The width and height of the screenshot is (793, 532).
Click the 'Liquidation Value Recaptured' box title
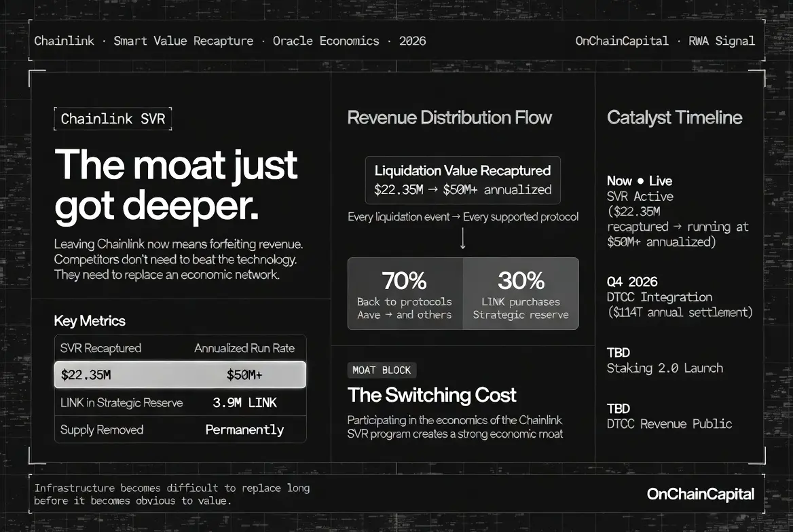point(463,170)
